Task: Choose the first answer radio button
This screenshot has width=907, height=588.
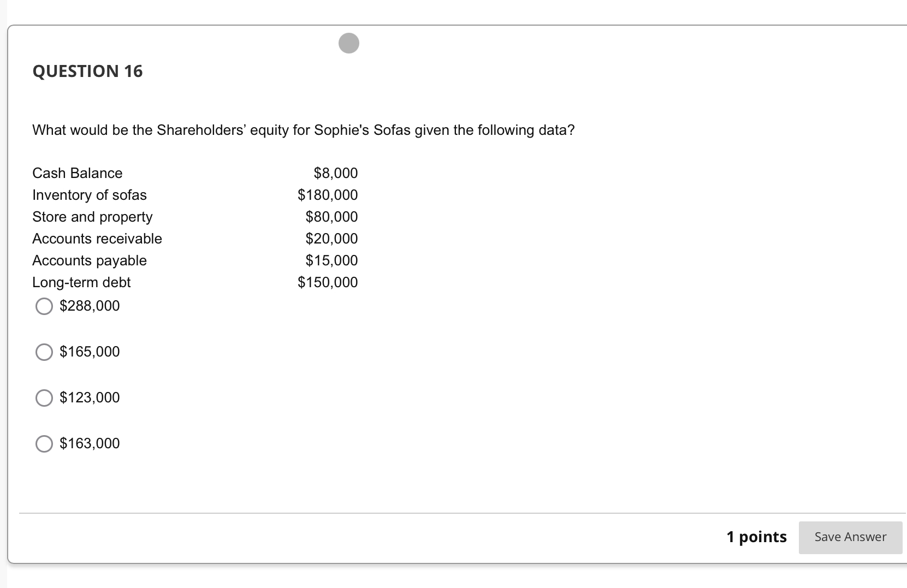Action: [x=44, y=306]
